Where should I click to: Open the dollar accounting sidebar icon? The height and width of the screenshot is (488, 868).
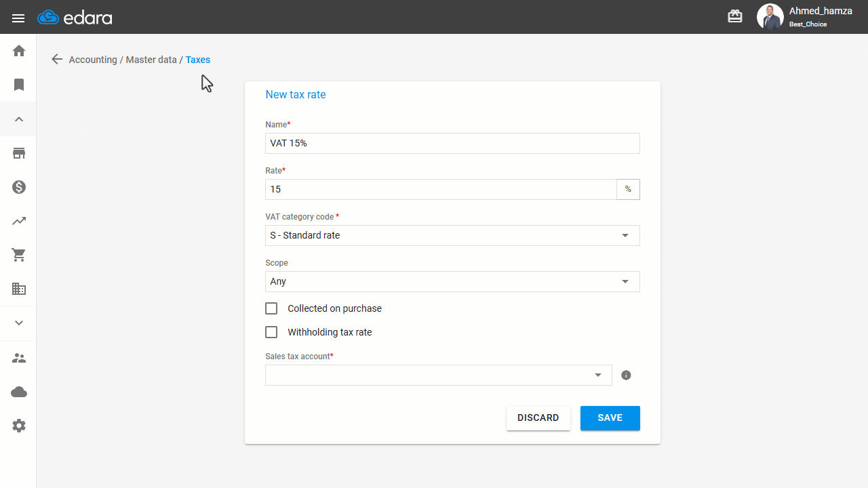coord(19,187)
